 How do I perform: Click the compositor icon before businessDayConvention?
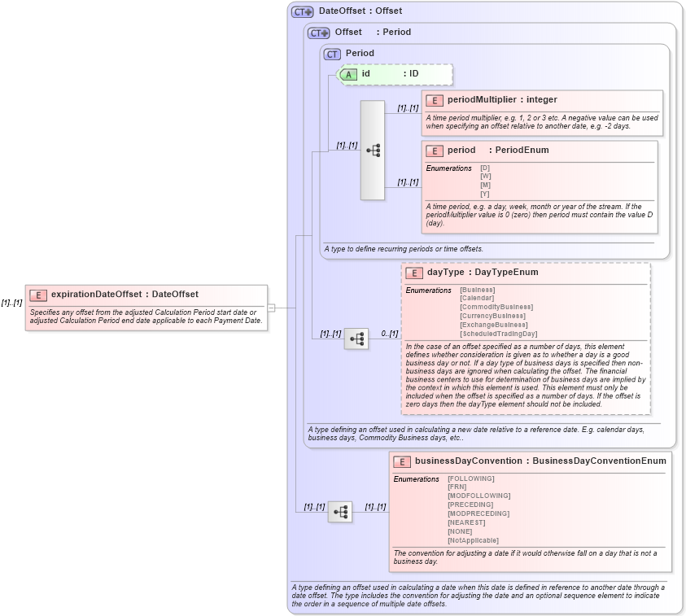coord(339,513)
